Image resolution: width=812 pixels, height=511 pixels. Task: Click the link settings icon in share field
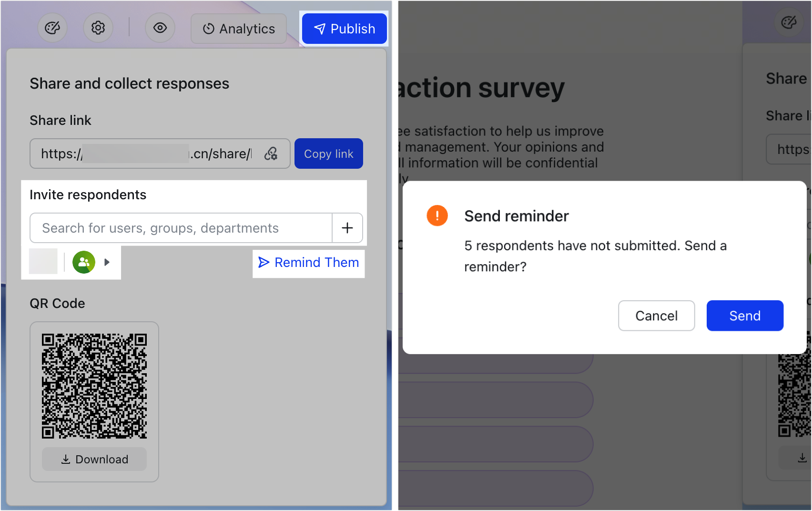271,153
